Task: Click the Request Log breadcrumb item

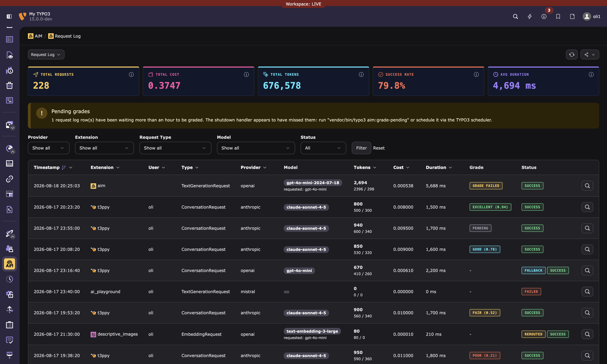Action: point(64,36)
